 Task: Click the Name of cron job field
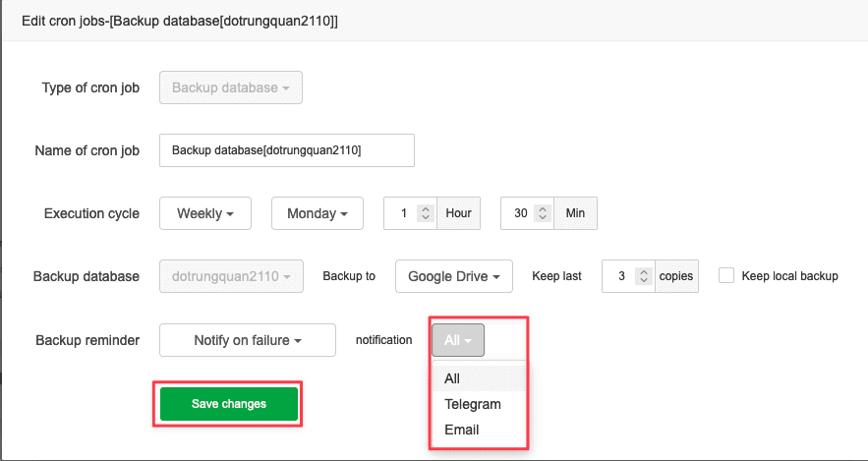click(286, 150)
